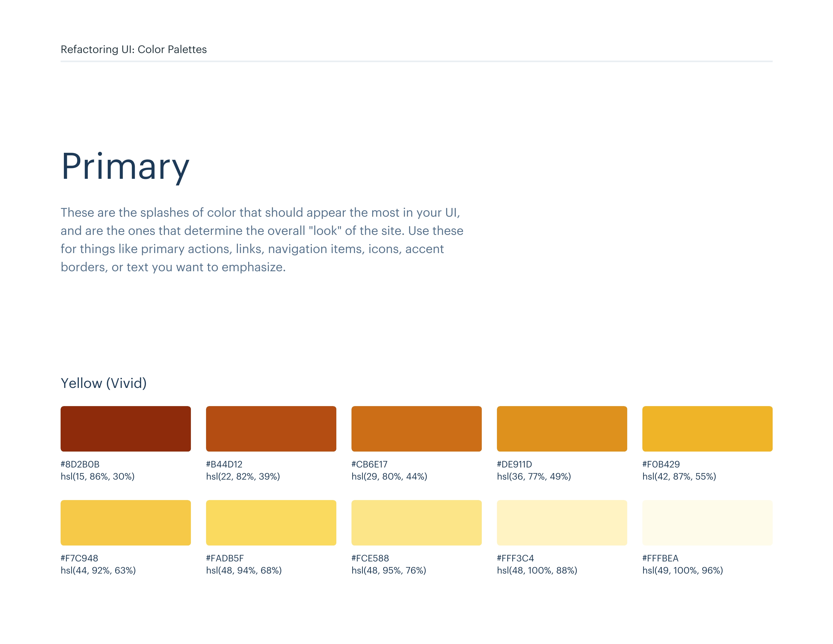Viewport: 833px width, 644px height.
Task: Pick the #CB6E17 orange swatch
Action: pos(416,428)
